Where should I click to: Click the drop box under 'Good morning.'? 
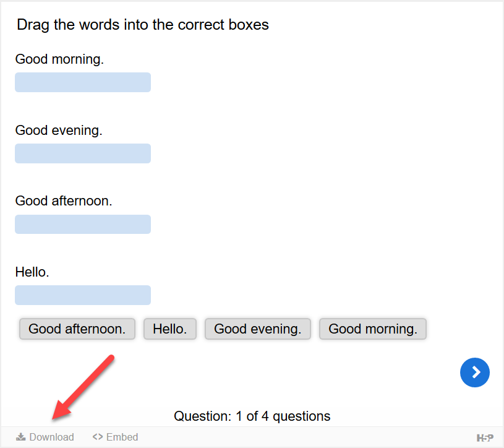82,82
